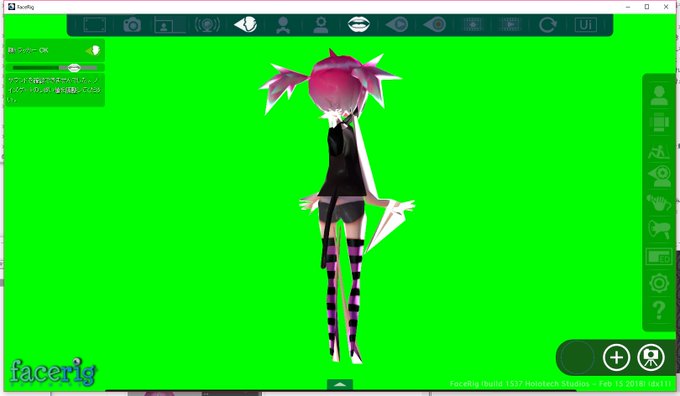This screenshot has width=680, height=396.
Task: Click the eye-shaped play performance icon
Action: coord(397,25)
